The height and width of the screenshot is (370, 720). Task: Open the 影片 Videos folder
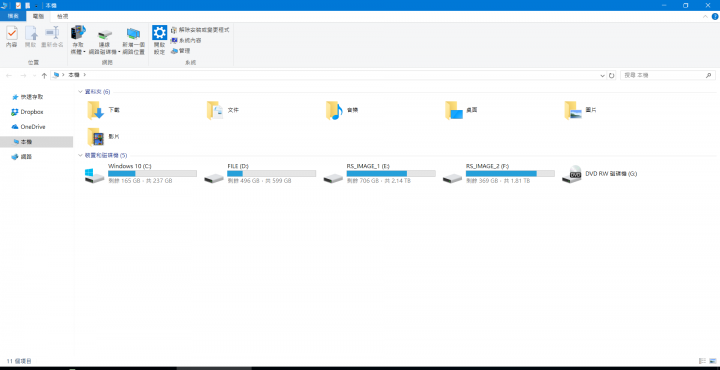coord(96,137)
